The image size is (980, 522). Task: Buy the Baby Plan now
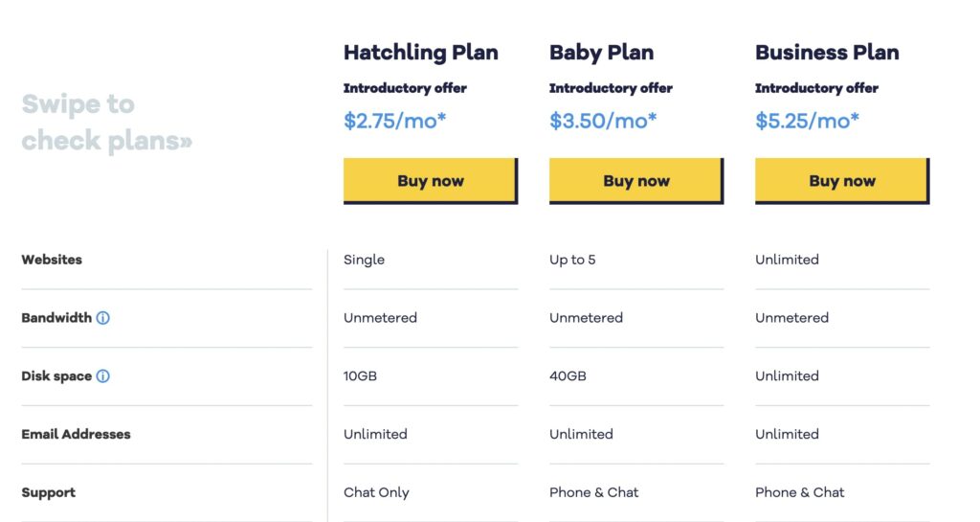pyautogui.click(x=636, y=181)
